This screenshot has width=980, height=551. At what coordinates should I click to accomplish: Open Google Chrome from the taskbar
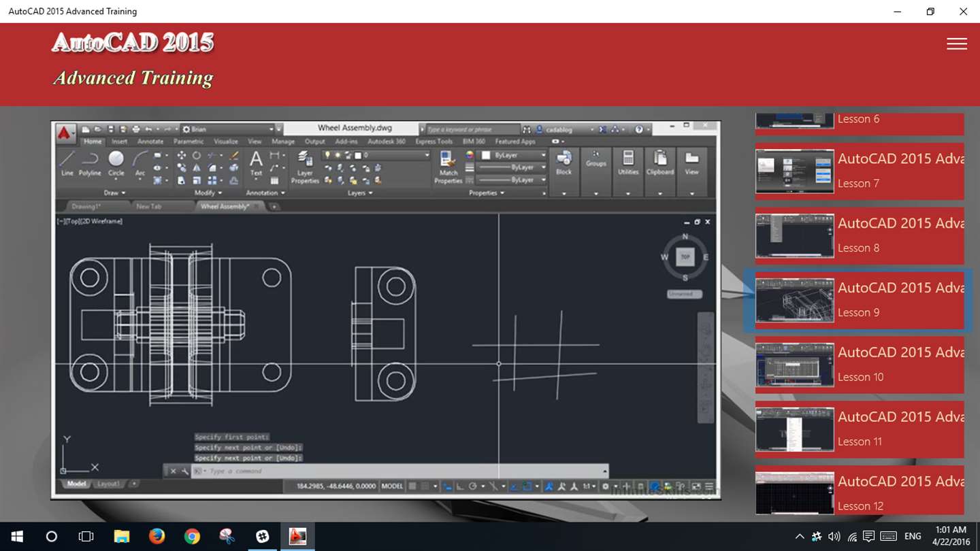pyautogui.click(x=192, y=536)
